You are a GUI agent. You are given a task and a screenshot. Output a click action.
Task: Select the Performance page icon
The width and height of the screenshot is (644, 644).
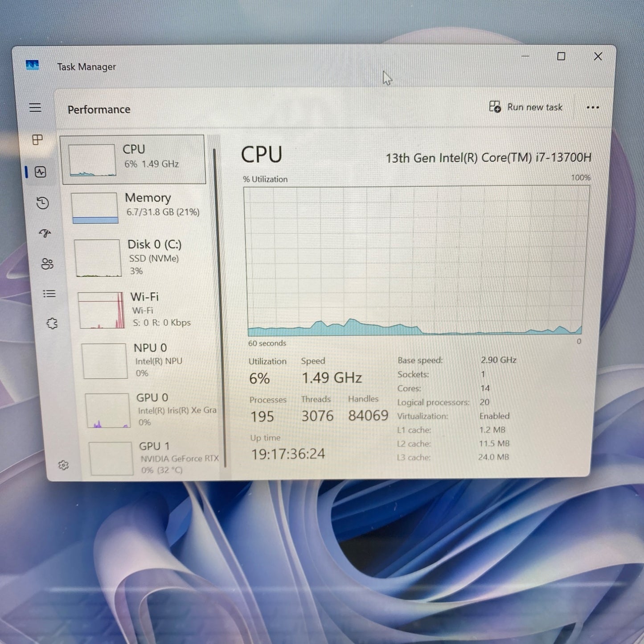pos(41,172)
